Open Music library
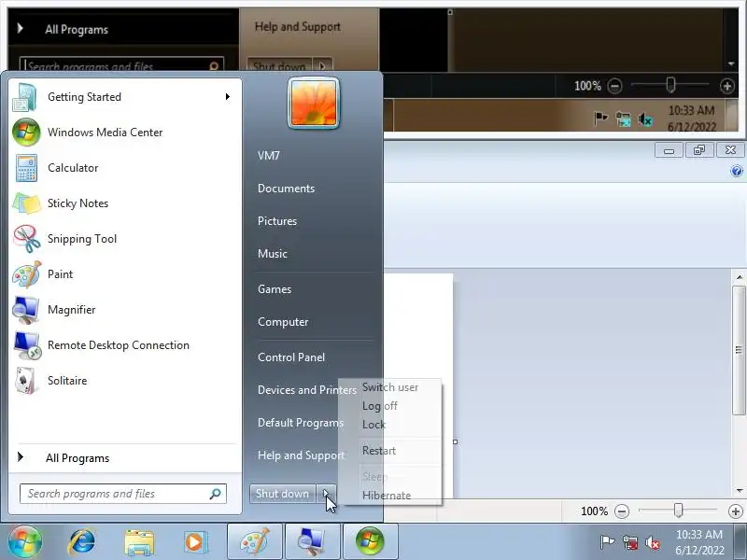The width and height of the screenshot is (747, 560). click(x=273, y=254)
